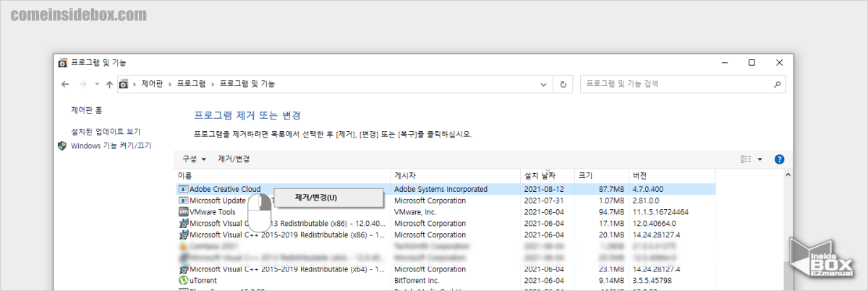The image size is (868, 291).
Task: Click the Adobe Creative Cloud program icon
Action: click(183, 189)
